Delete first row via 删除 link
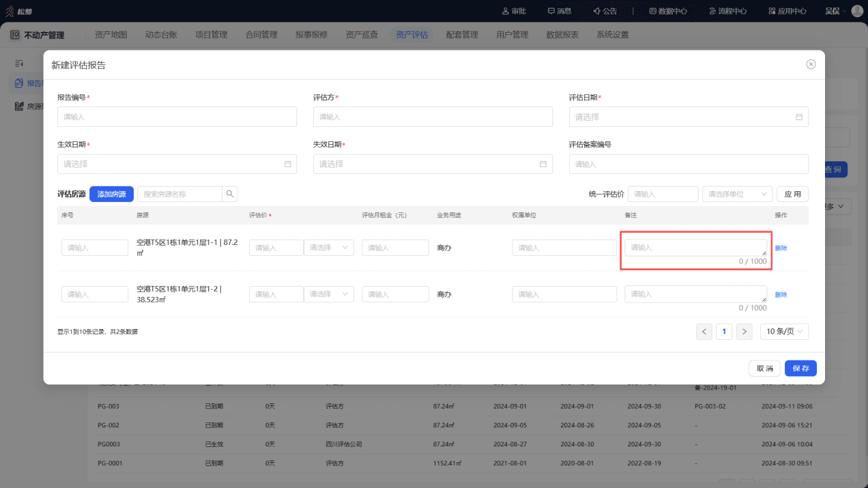 pyautogui.click(x=781, y=248)
